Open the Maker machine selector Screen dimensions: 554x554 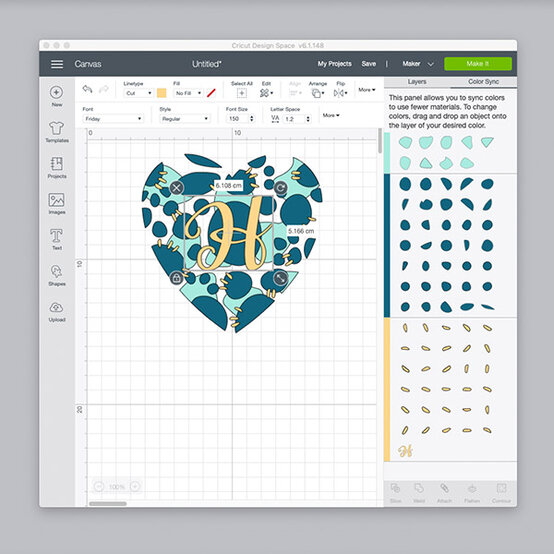click(x=418, y=64)
